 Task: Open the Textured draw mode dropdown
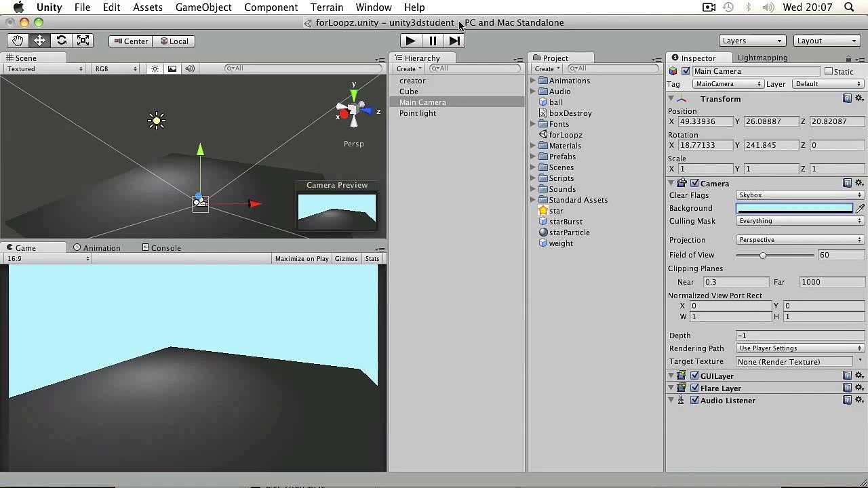tap(45, 68)
